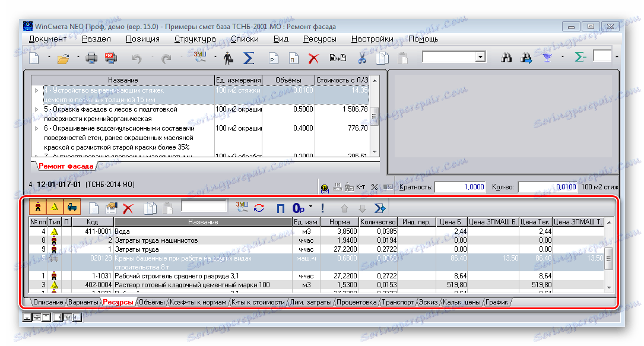
Task: Click the green sigma-equals icon
Action: tap(580, 57)
